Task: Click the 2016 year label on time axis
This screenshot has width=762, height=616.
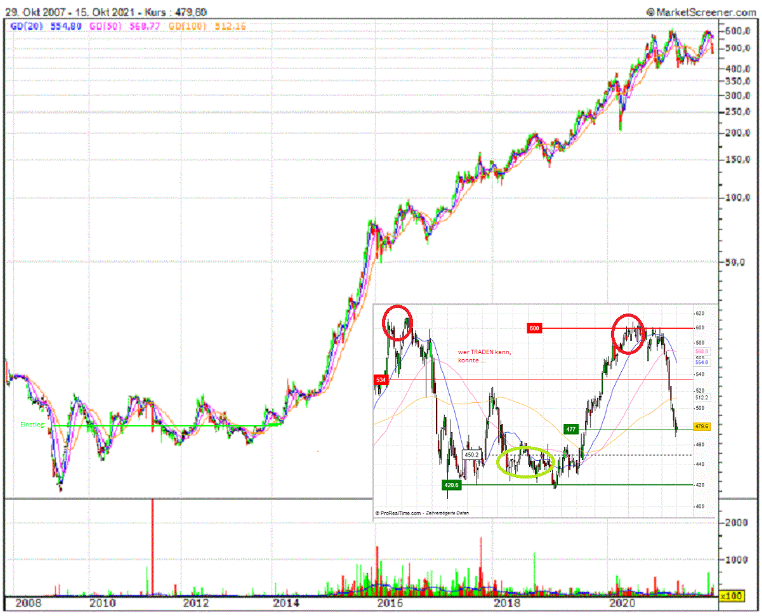Action: pos(390,603)
